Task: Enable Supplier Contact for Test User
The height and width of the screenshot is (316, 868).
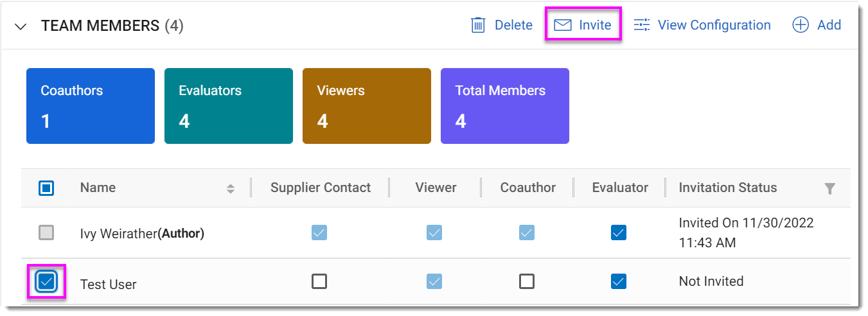Action: [319, 281]
